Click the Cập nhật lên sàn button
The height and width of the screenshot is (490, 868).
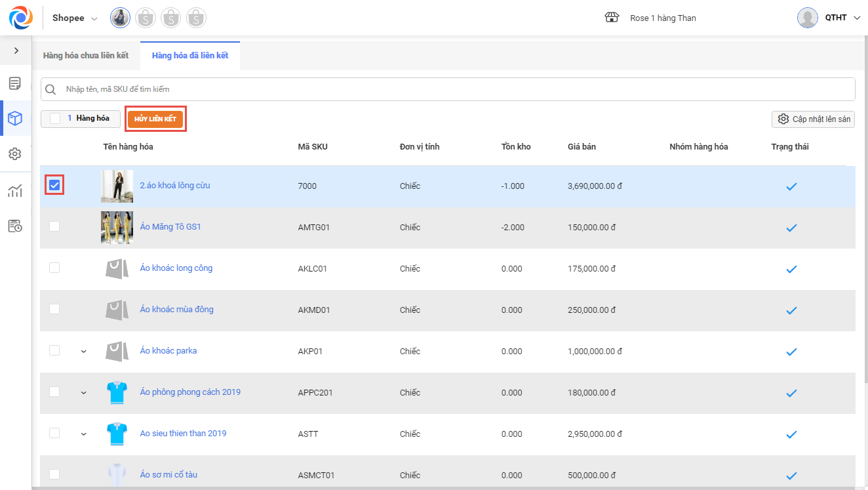[813, 119]
